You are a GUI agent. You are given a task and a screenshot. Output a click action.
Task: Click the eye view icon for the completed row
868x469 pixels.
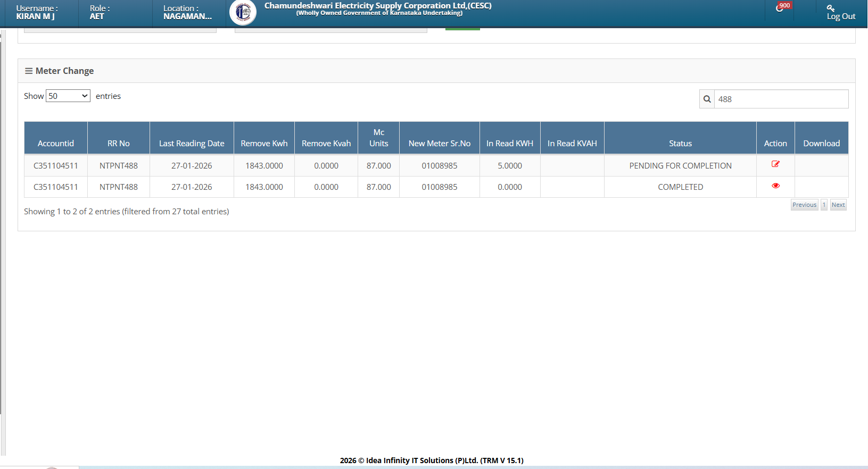[x=775, y=186]
